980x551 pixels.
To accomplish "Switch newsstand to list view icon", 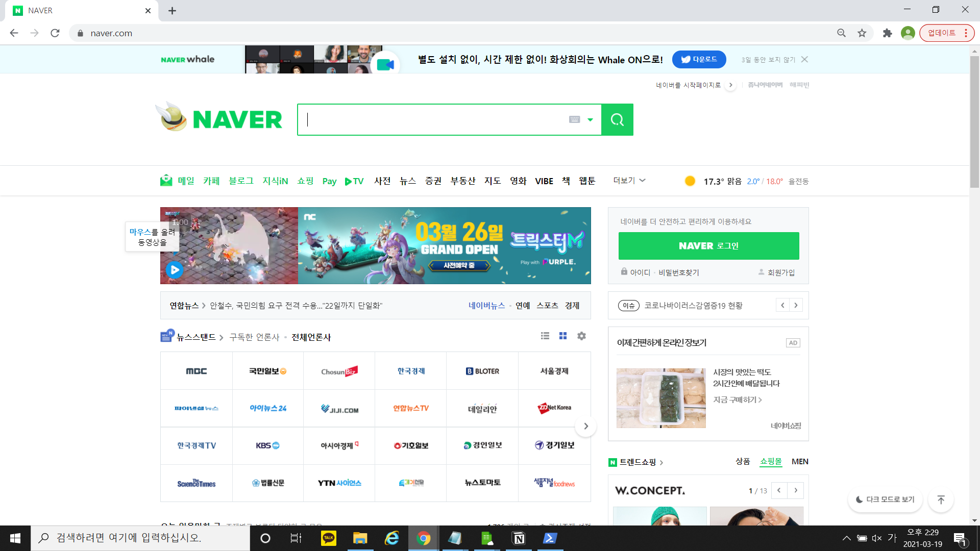I will coord(545,336).
